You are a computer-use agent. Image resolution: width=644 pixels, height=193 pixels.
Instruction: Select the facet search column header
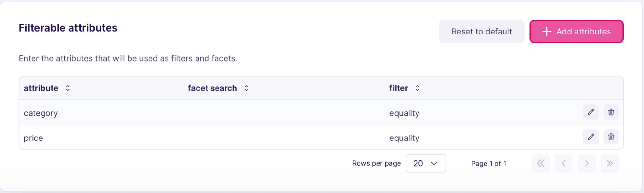(x=212, y=88)
